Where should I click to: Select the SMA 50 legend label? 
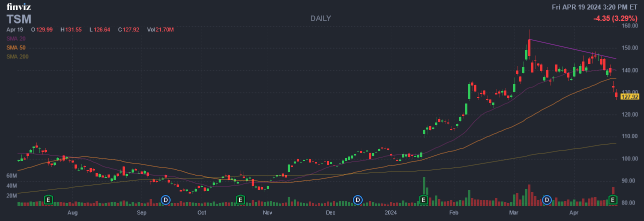17,47
